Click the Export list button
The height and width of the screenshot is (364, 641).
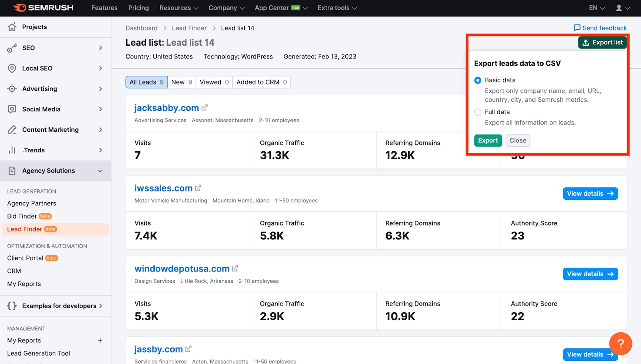coord(603,42)
